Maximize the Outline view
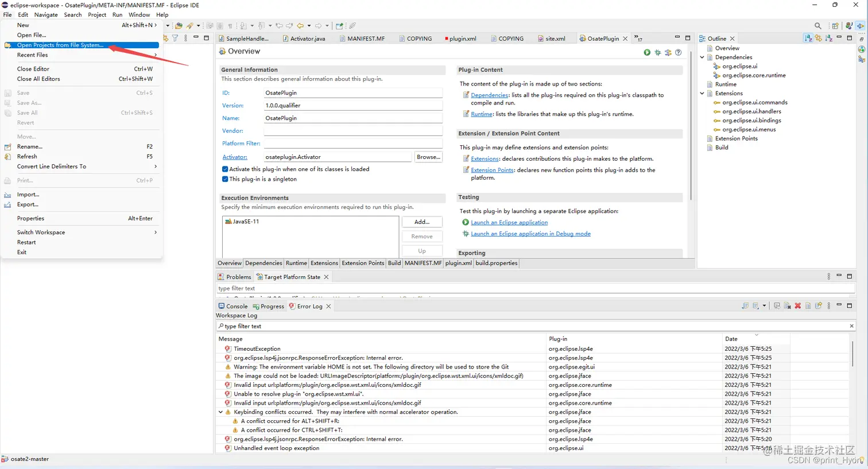This screenshot has width=868, height=469. [x=850, y=38]
